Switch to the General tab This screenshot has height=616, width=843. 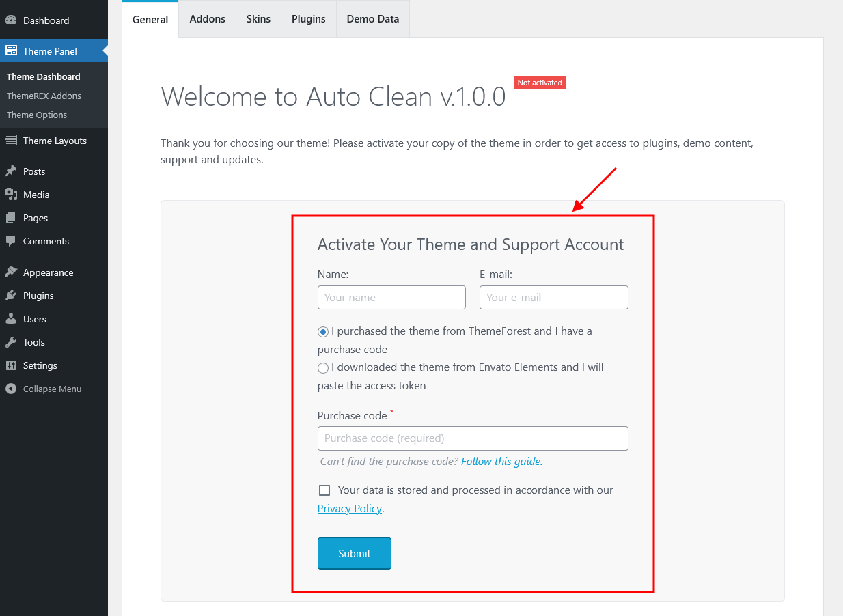[150, 19]
